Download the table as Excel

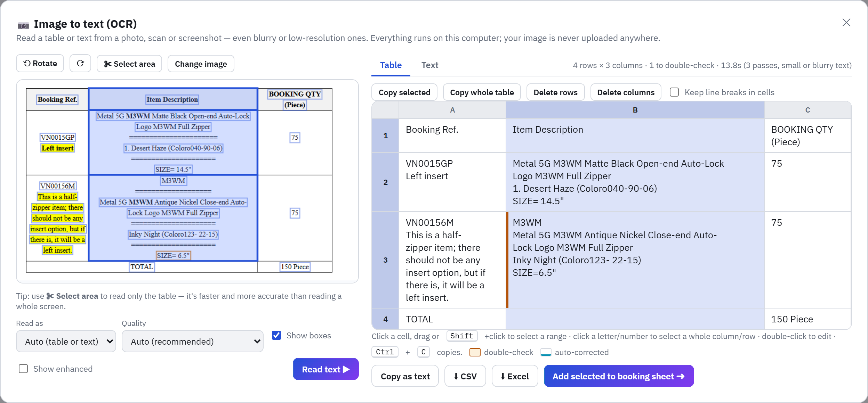(x=515, y=376)
